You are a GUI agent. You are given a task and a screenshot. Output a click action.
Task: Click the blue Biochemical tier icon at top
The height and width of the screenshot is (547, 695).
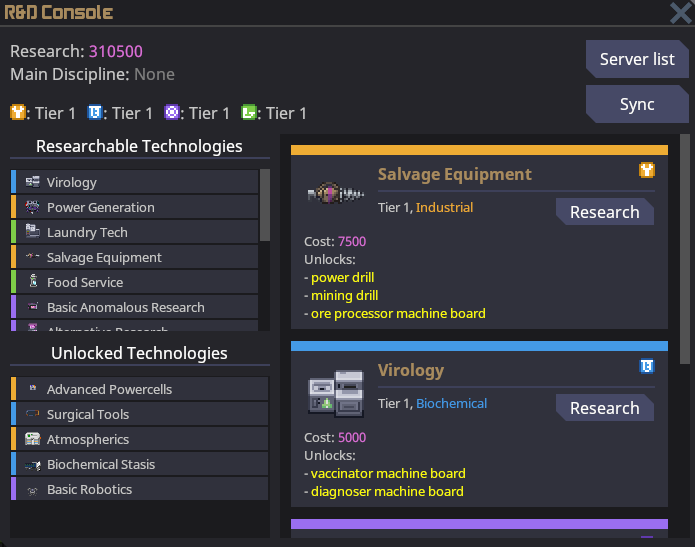click(x=95, y=113)
